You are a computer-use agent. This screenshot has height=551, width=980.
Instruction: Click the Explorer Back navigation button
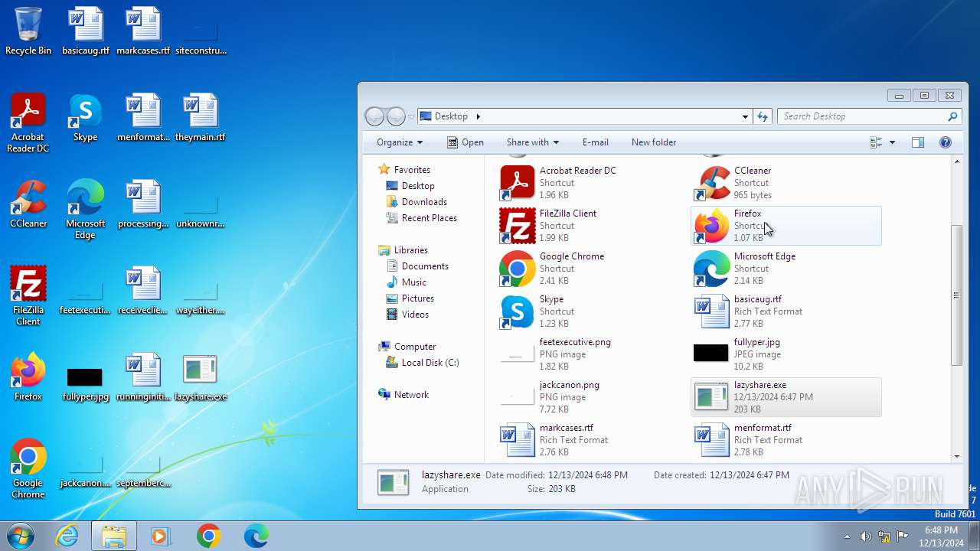374,116
